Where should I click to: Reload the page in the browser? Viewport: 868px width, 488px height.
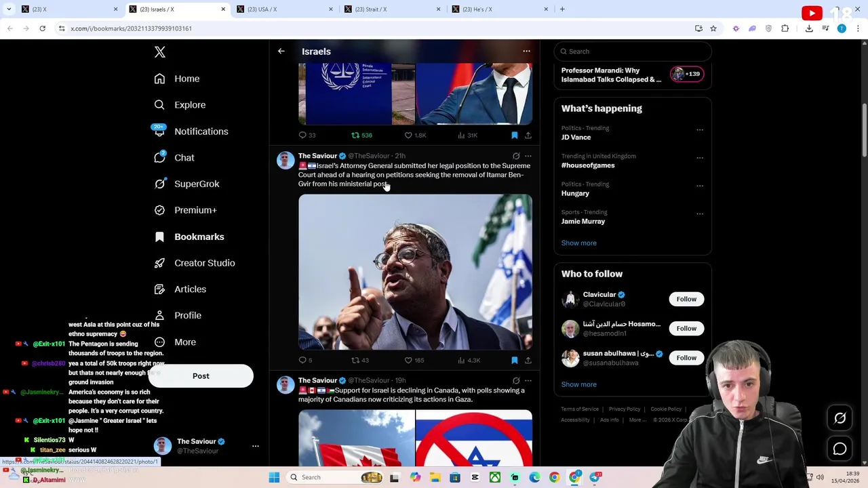pos(42,28)
